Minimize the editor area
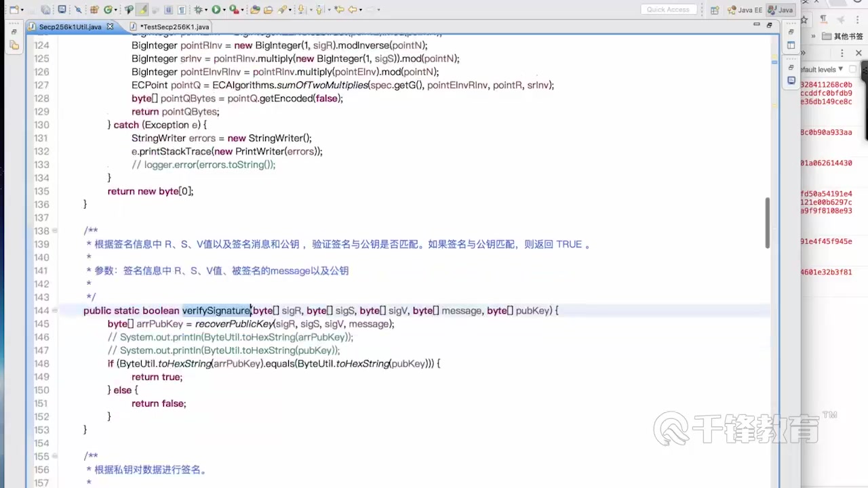The image size is (868, 488). coord(757,25)
